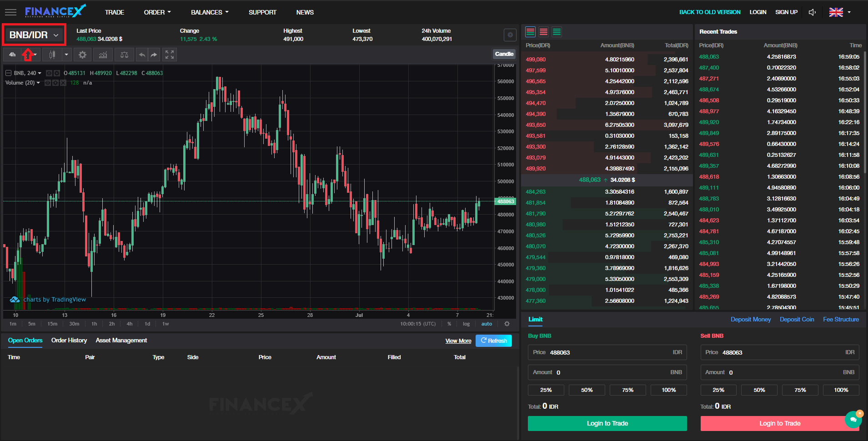
Task: Open the SUPPORT menu item
Action: coord(262,12)
